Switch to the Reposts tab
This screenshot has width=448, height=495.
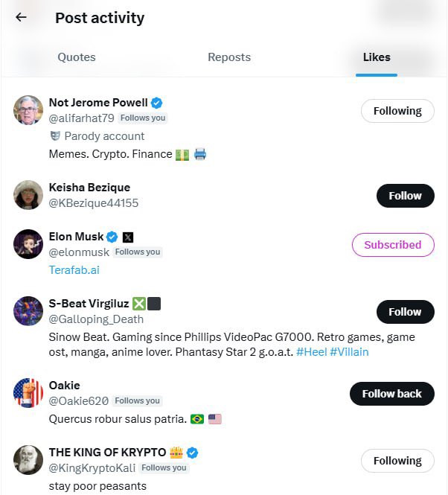[x=229, y=57]
